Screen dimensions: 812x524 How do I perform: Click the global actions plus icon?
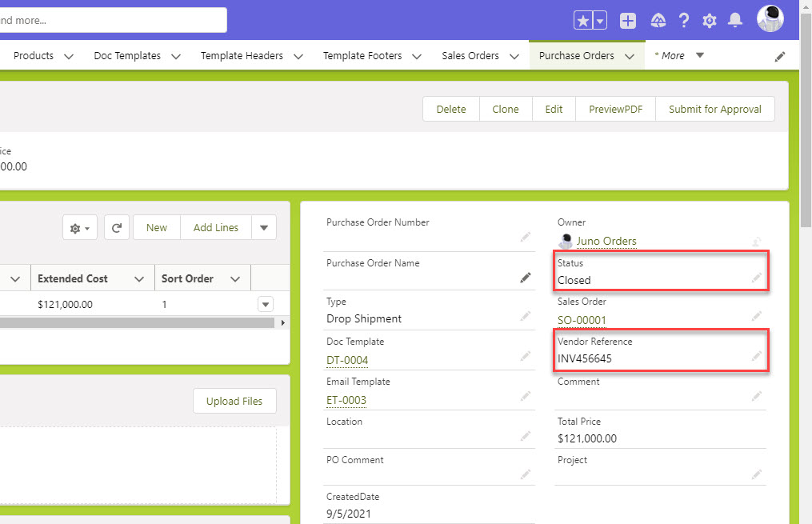click(628, 21)
